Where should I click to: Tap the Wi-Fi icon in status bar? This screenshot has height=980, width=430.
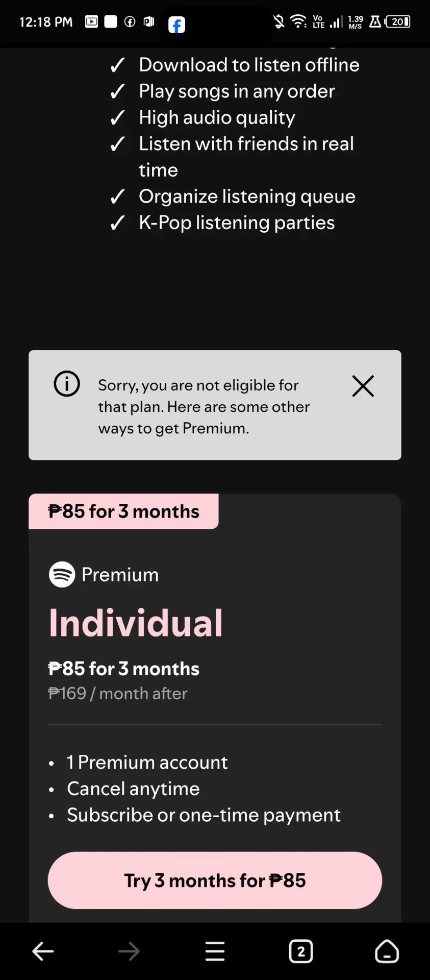tap(298, 21)
